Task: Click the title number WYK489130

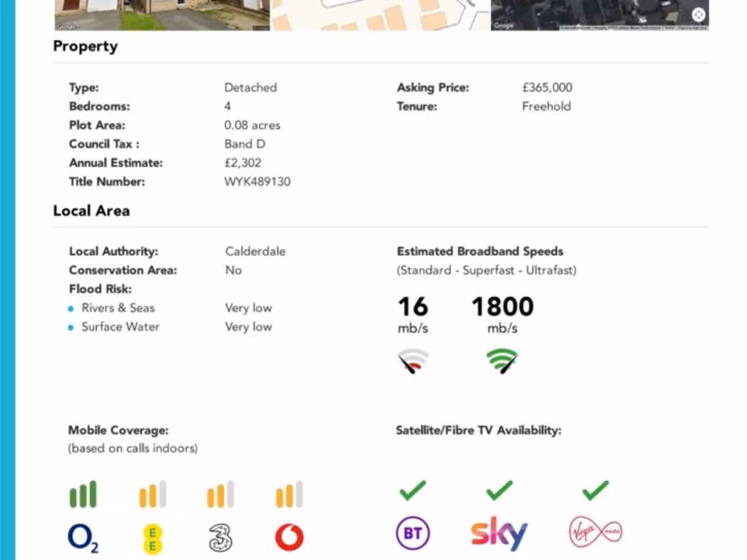Action: (257, 182)
